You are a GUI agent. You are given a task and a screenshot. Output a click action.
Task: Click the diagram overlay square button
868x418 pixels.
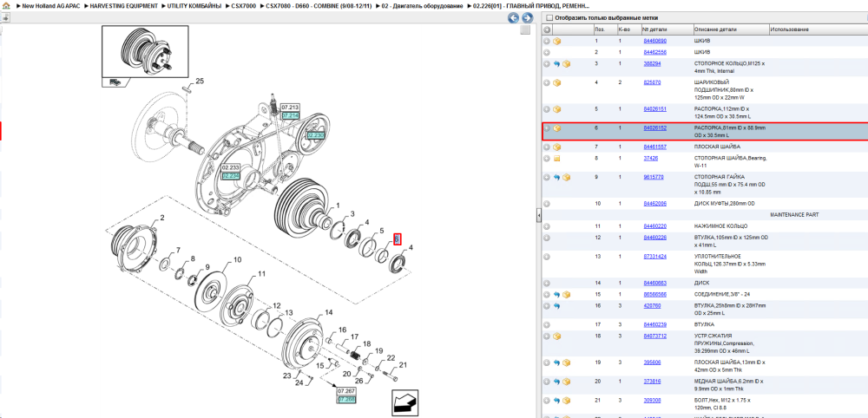526,29
